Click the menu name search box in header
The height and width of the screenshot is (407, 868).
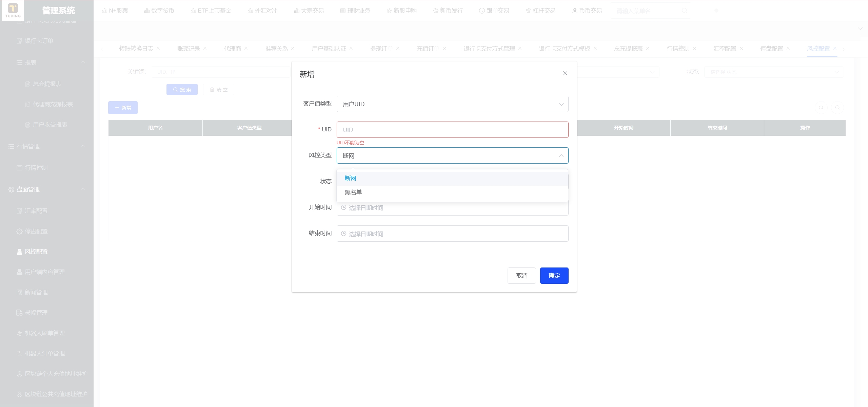click(x=650, y=11)
